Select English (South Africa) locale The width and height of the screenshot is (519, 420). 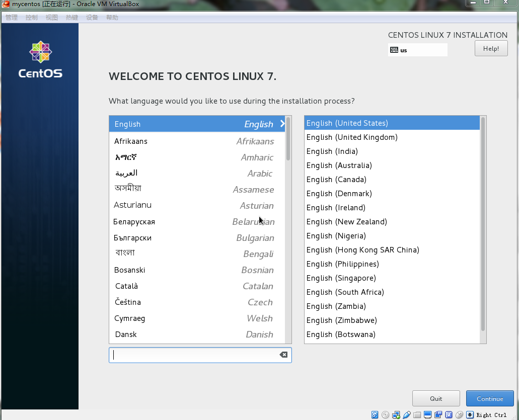pyautogui.click(x=392, y=292)
